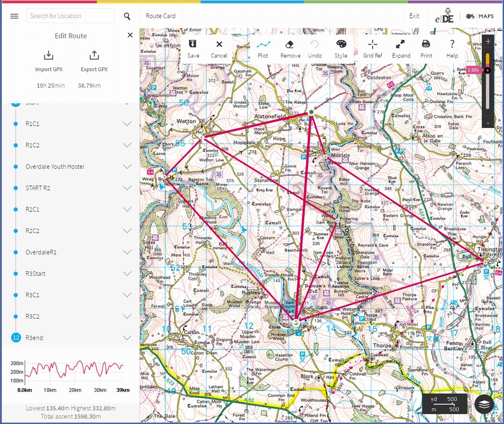This screenshot has height=424, width=504.
Task: Click the Search for Location field
Action: click(x=70, y=16)
